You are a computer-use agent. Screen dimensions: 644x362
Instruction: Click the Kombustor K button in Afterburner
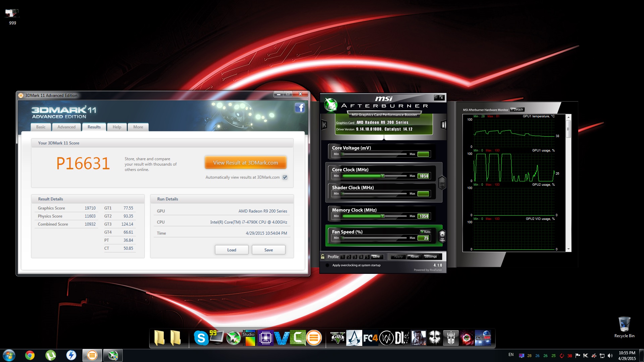[x=324, y=125]
